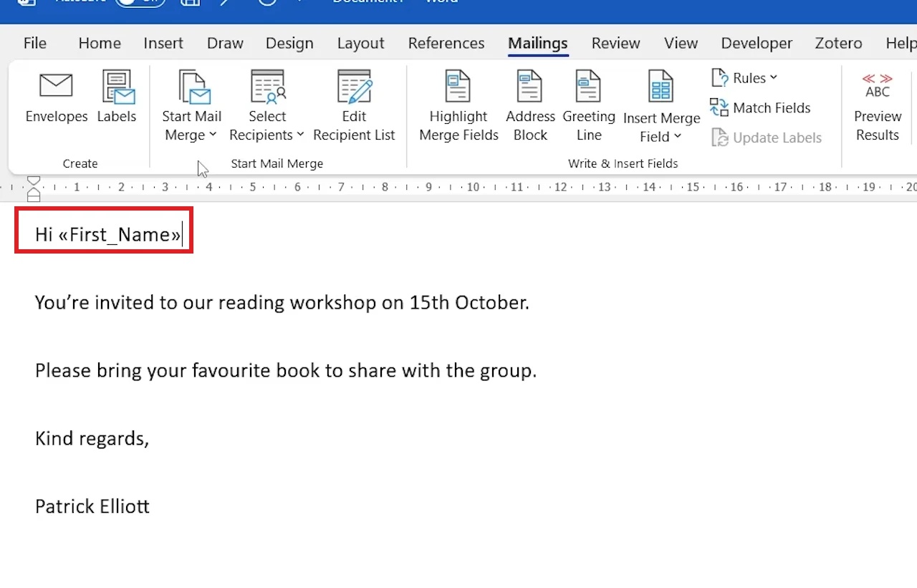The height and width of the screenshot is (588, 917).
Task: Switch to the Draw tab
Action: 225,43
